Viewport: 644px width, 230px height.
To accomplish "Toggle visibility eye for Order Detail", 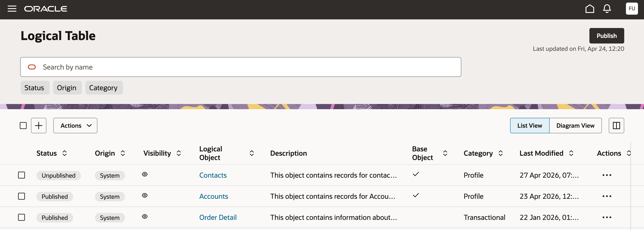I will [x=145, y=216].
